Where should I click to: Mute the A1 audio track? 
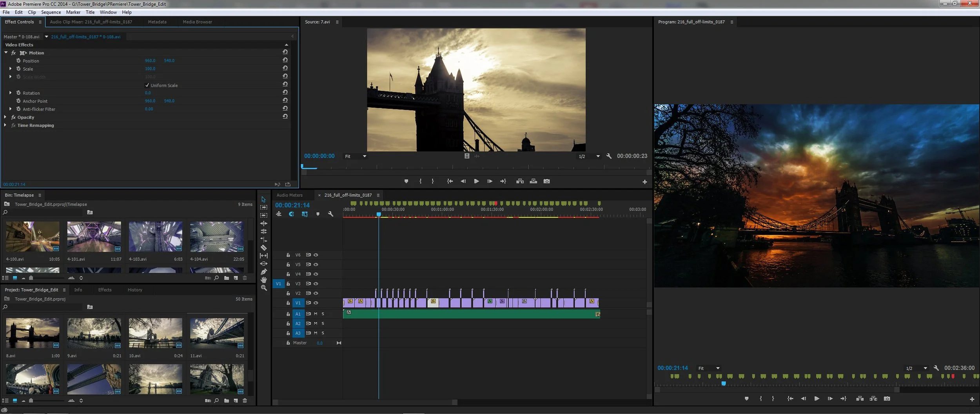(316, 314)
